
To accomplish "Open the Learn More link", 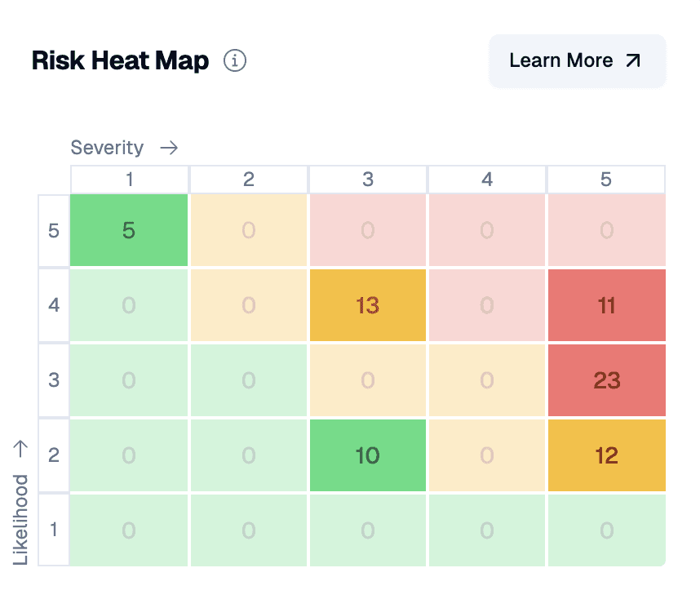I will (578, 60).
